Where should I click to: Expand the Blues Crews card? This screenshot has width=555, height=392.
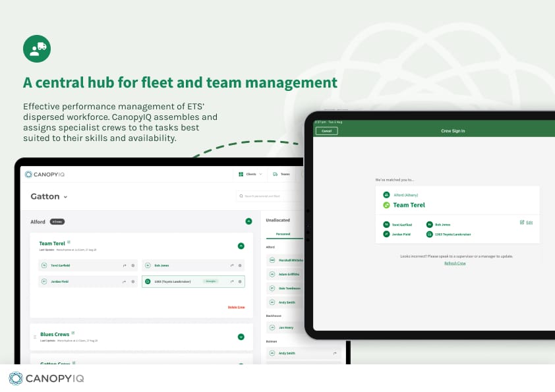241,337
